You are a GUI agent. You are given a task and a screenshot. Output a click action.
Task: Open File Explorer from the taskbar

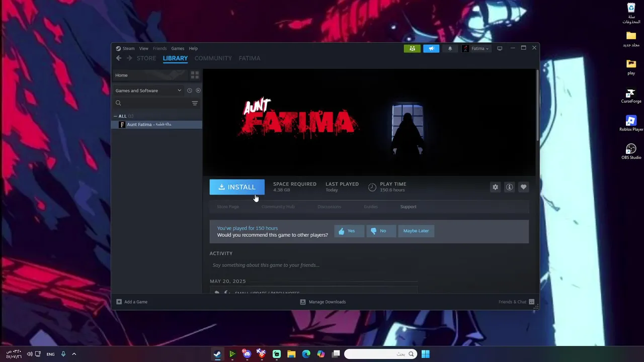[291, 354]
